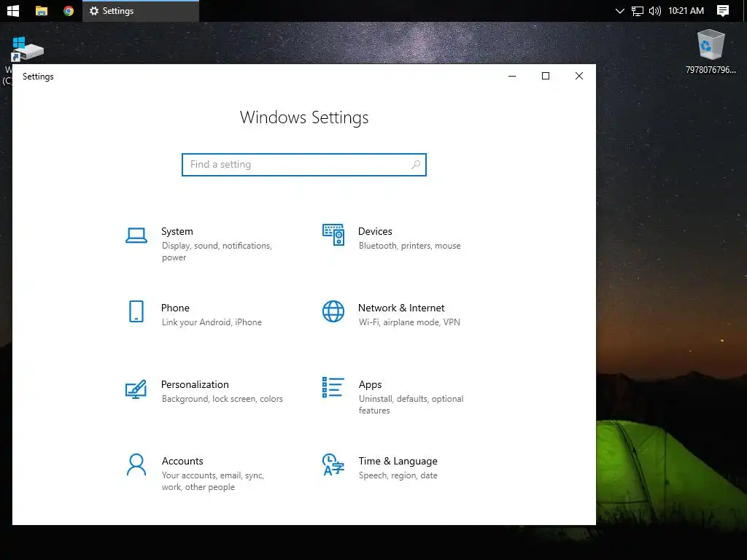The image size is (747, 560).
Task: Select the Windows drive shortcut desktop icon
Action: (x=26, y=50)
